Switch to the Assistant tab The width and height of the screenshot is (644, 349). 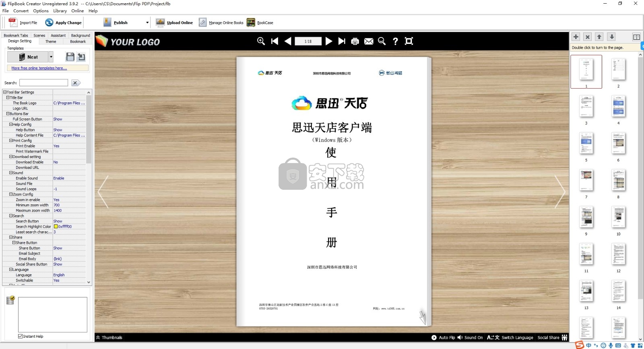click(x=58, y=35)
